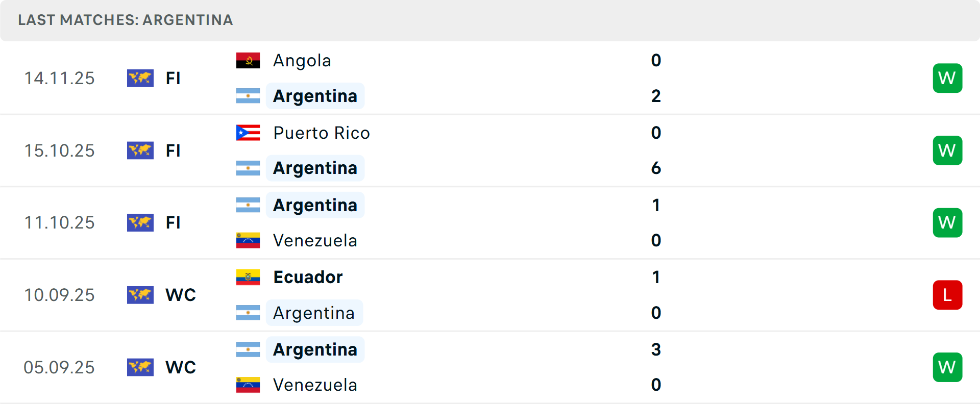Click the LAST MATCHES: ARGENTINA header
The image size is (980, 404).
tap(125, 20)
